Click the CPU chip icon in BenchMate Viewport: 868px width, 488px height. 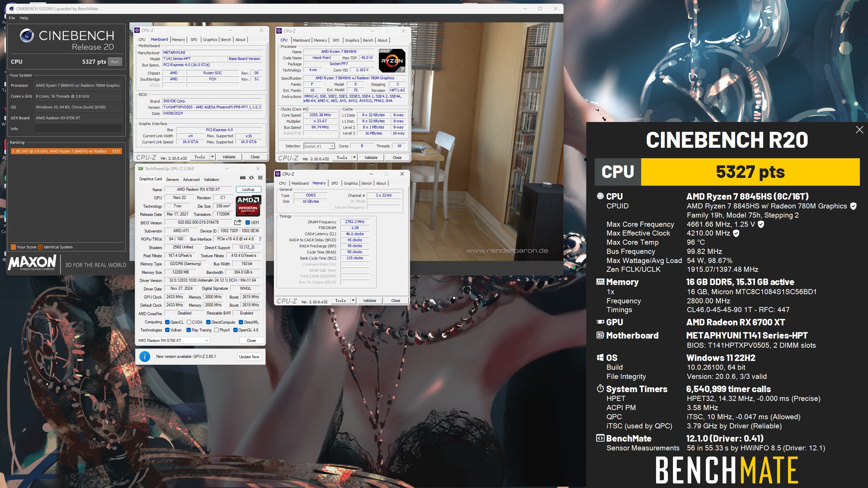pyautogui.click(x=600, y=196)
